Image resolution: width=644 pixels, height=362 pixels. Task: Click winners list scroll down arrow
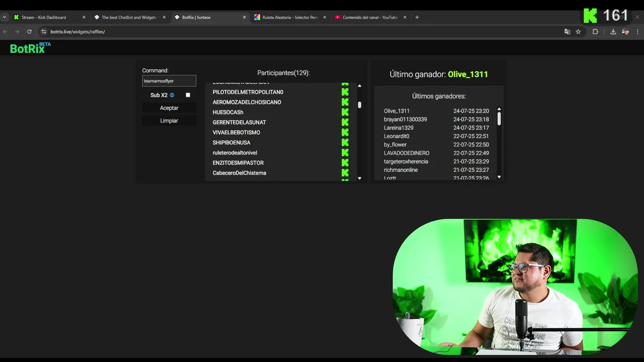[499, 177]
